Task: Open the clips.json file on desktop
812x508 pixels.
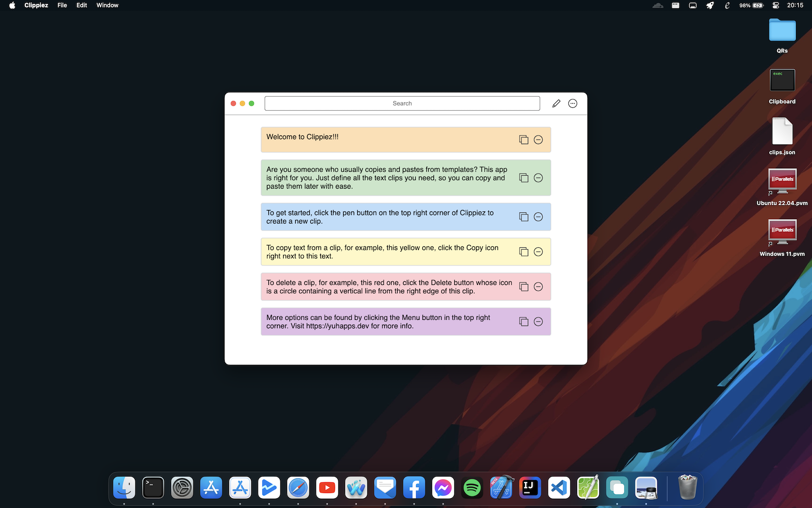Action: click(x=782, y=132)
